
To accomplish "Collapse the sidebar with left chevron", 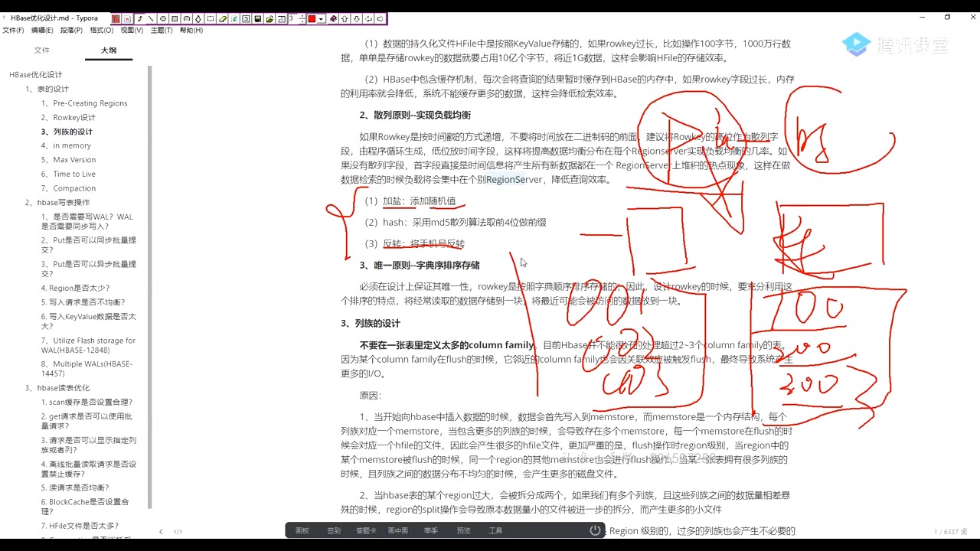I will (161, 531).
